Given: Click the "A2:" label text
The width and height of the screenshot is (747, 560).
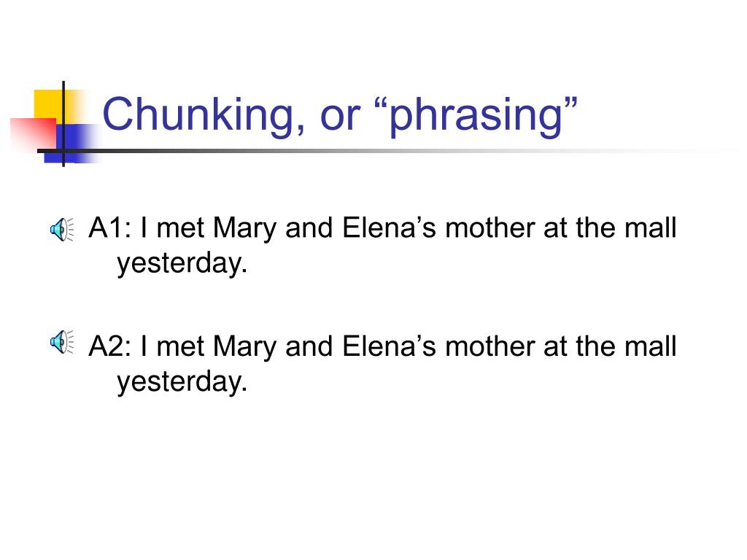Looking at the screenshot, I should click(110, 346).
